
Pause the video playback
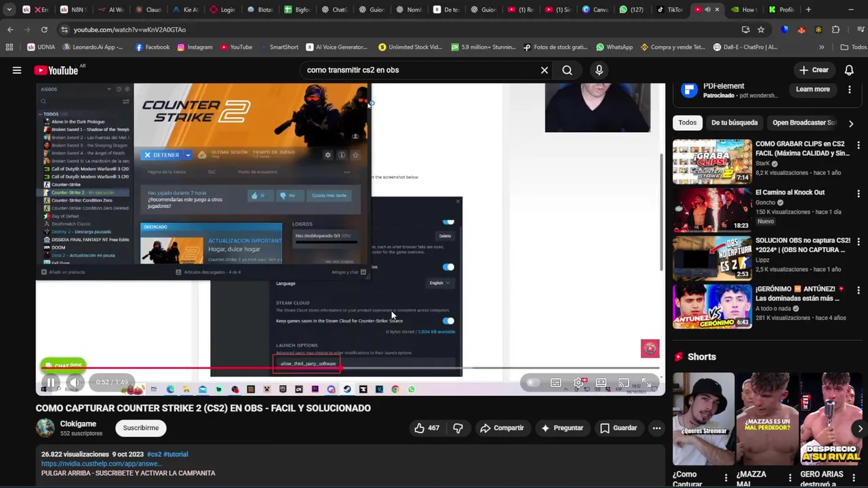tap(51, 382)
